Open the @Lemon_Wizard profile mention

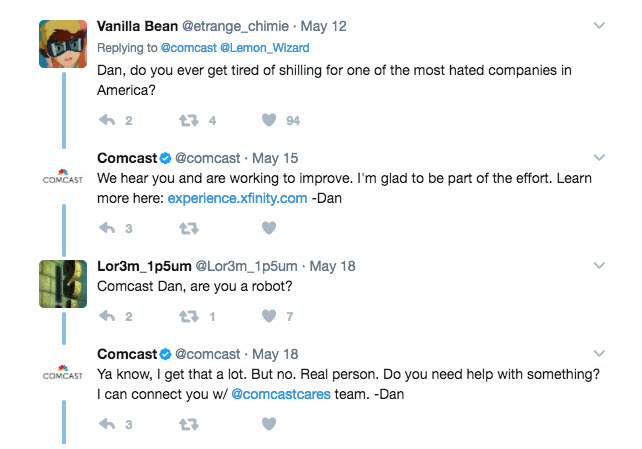(264, 48)
